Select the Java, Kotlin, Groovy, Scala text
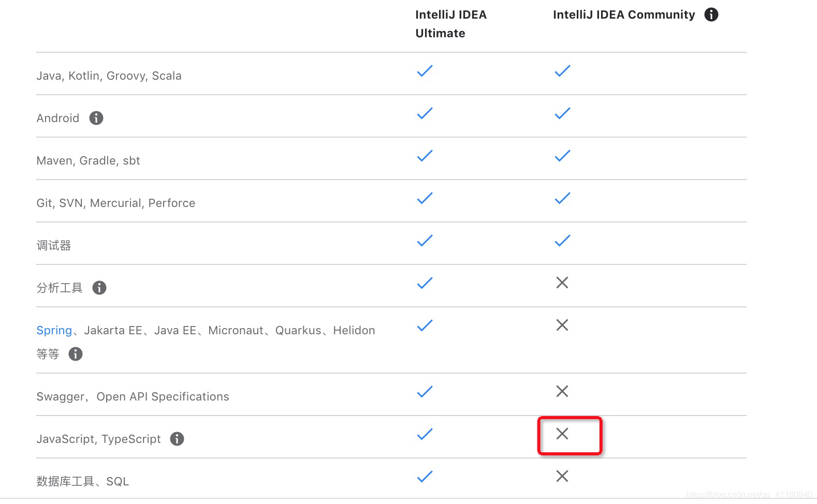 [x=109, y=76]
